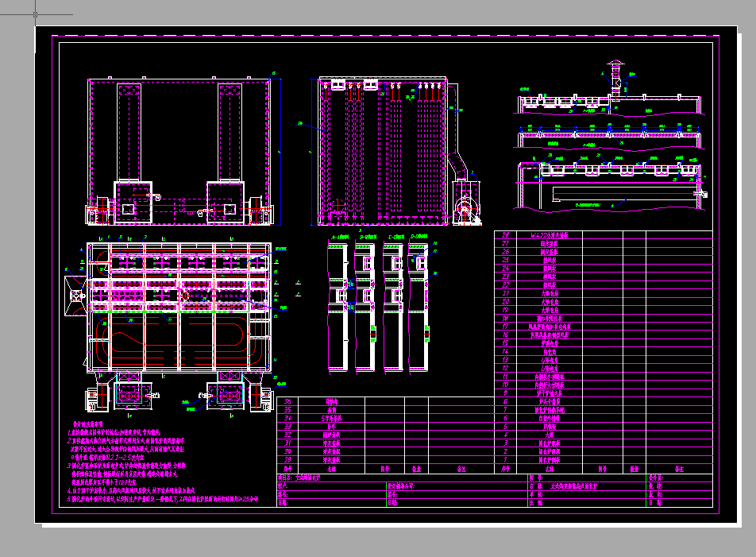756x557 pixels.
Task: Select the A-A section view label
Action: coord(340,237)
